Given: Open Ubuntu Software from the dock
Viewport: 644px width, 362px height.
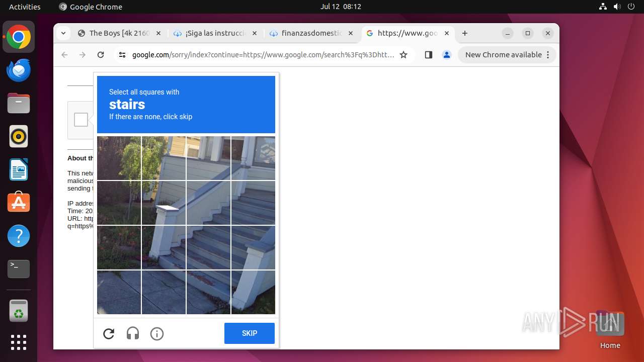Looking at the screenshot, I should click(x=19, y=203).
